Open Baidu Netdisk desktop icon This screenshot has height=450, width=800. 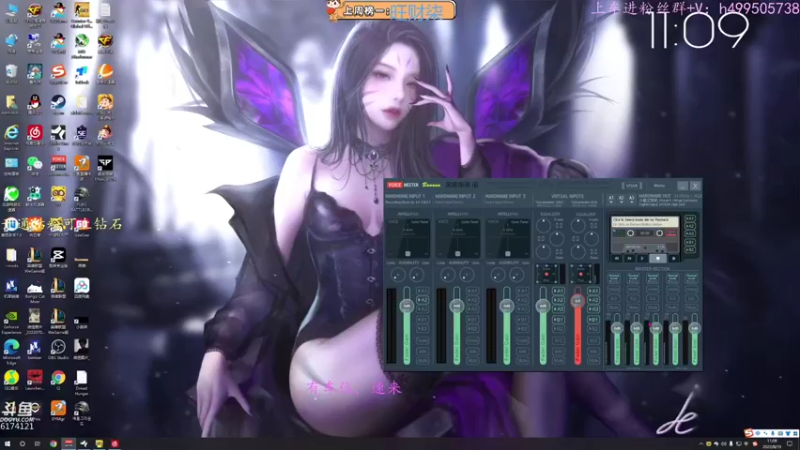pyautogui.click(x=82, y=288)
